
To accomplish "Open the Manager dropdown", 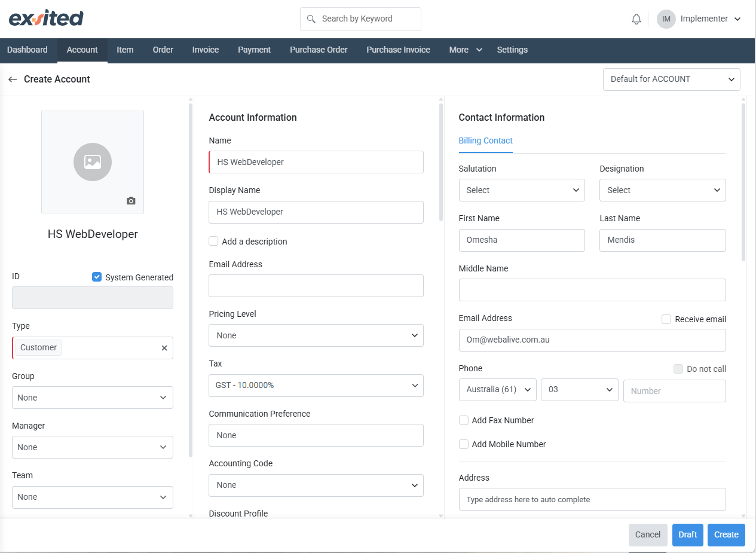I will [x=93, y=447].
